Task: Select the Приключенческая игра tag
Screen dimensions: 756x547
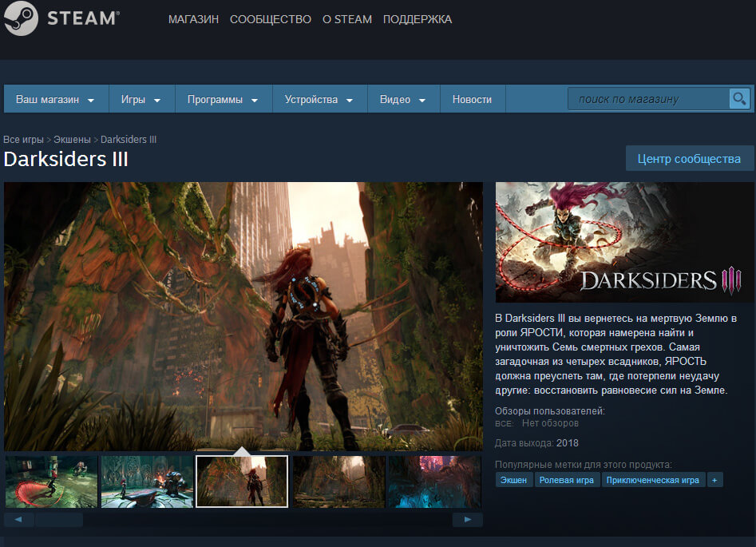Action: click(653, 480)
